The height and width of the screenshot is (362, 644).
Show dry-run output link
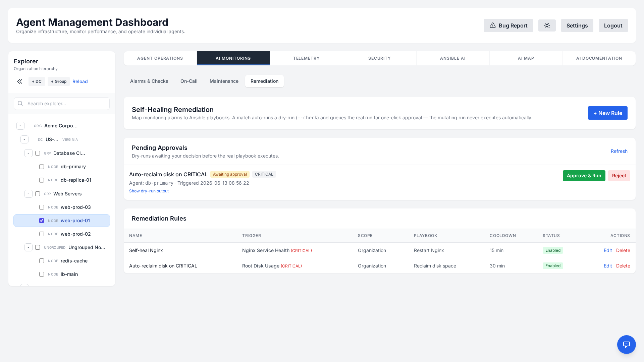[x=149, y=191]
